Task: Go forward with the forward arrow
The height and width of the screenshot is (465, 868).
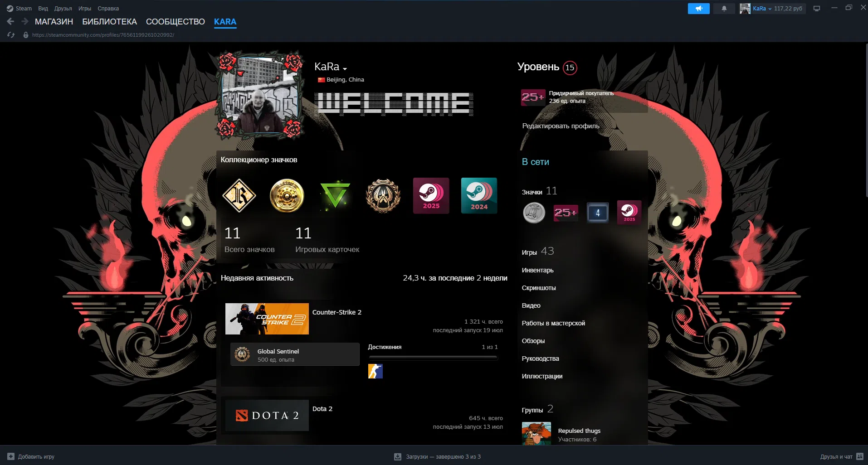Action: pos(25,21)
